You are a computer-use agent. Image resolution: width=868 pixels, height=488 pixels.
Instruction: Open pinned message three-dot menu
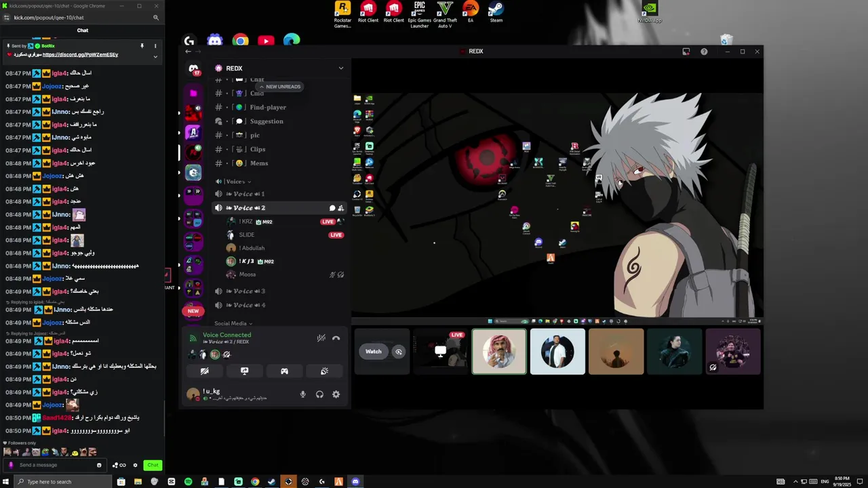(x=155, y=46)
